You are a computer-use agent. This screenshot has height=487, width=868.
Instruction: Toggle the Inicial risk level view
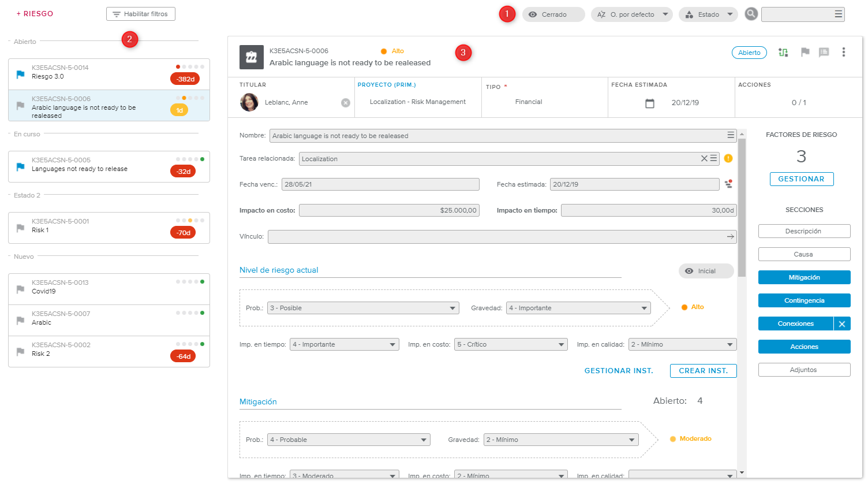(706, 271)
